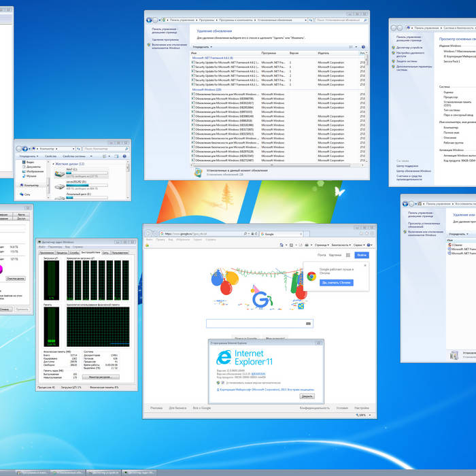The image size is (476, 476).
Task: Show preview pane in the Computer window
Action: tap(116, 156)
